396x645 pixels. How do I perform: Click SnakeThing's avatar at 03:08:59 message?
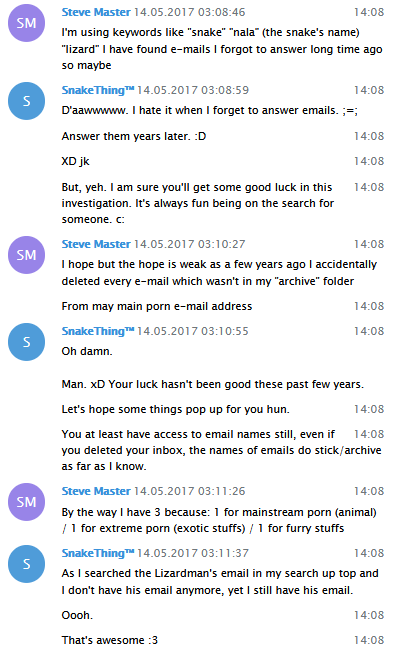pos(26,101)
